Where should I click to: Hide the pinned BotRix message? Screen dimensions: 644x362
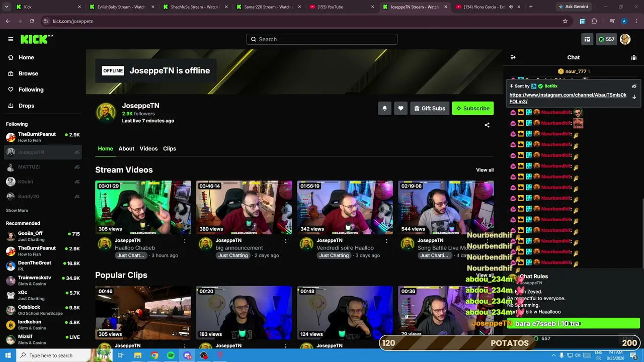[634, 86]
